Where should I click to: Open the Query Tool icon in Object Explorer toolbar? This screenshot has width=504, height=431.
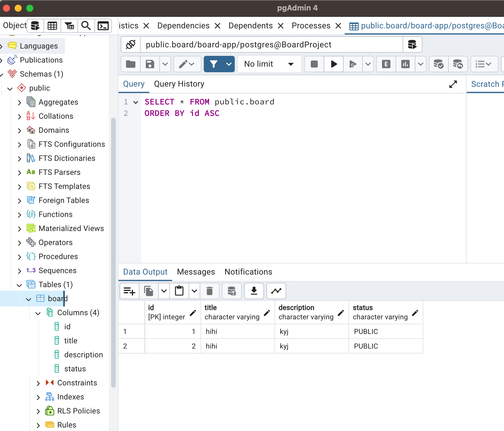tap(35, 26)
